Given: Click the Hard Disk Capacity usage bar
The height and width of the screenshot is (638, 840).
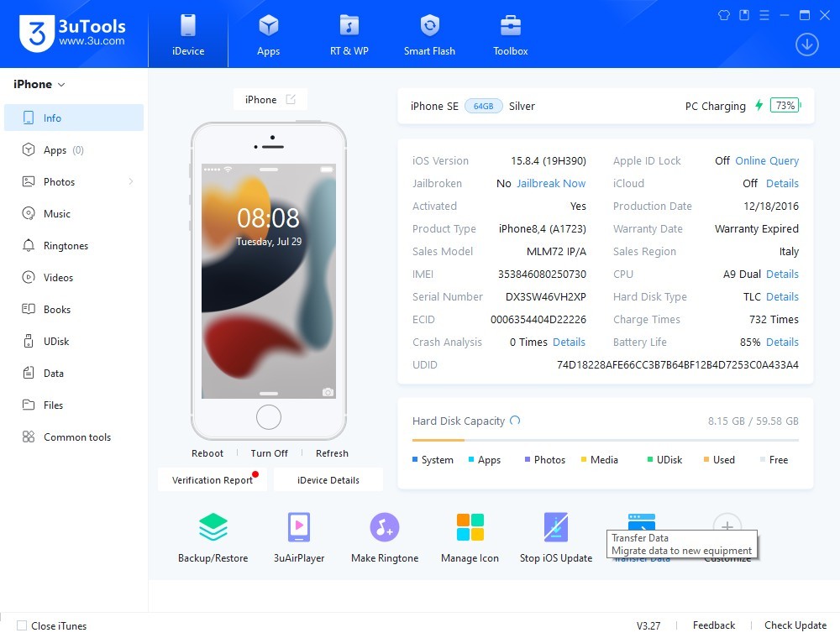Looking at the screenshot, I should (x=606, y=440).
